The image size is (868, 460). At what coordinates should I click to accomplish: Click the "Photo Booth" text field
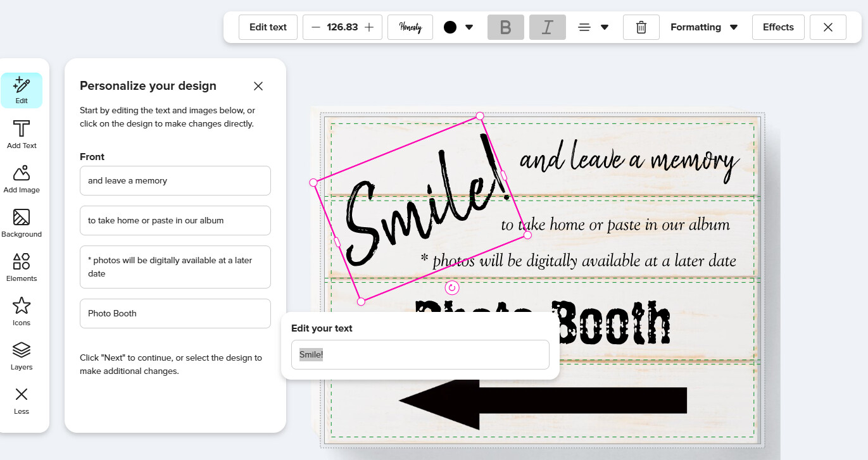tap(175, 313)
